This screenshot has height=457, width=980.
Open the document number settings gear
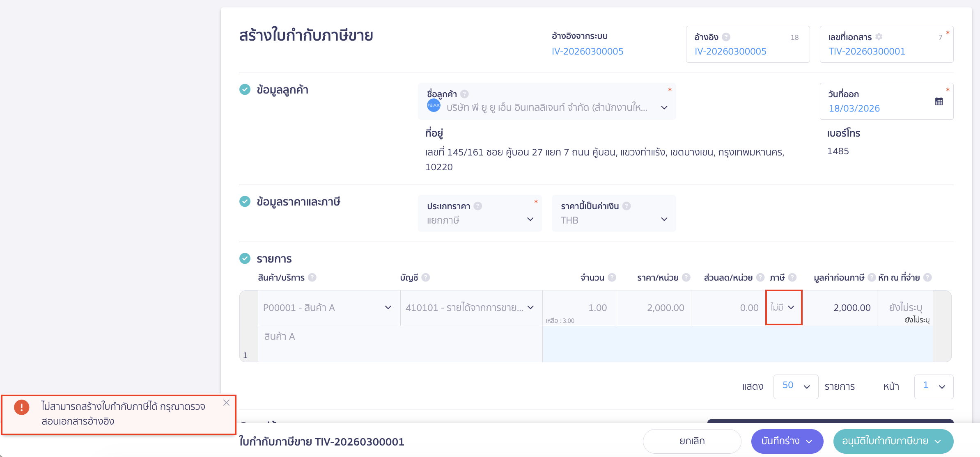(879, 37)
